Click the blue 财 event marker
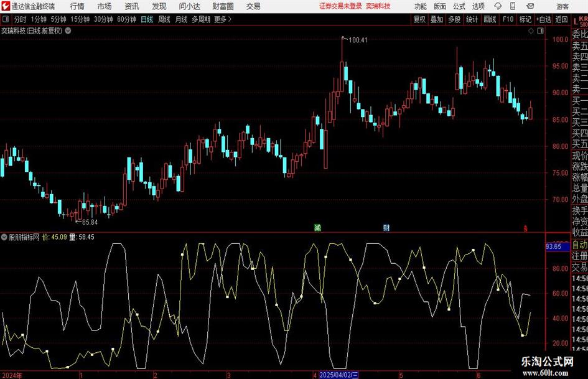588x379 pixels. point(386,228)
